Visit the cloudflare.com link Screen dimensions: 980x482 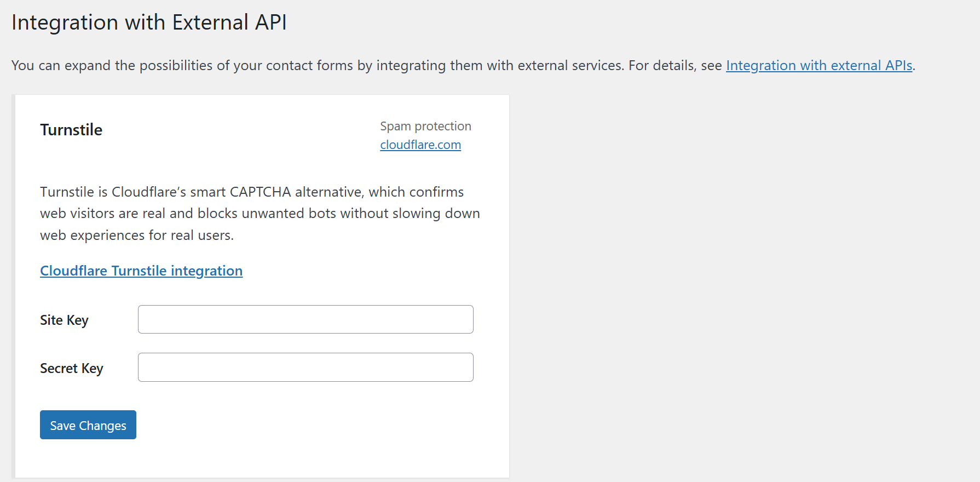(420, 145)
